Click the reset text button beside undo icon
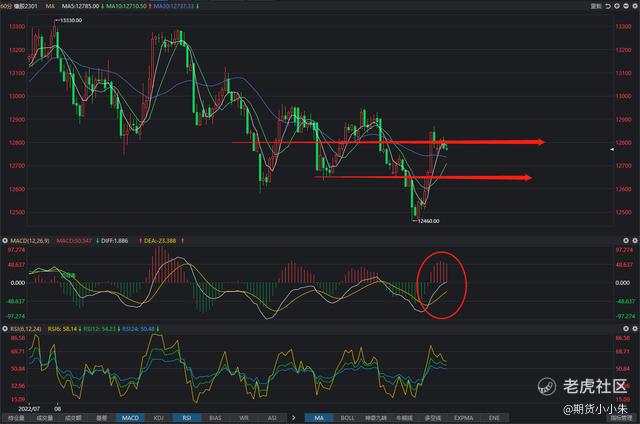This screenshot has height=424, width=640. 596,6
